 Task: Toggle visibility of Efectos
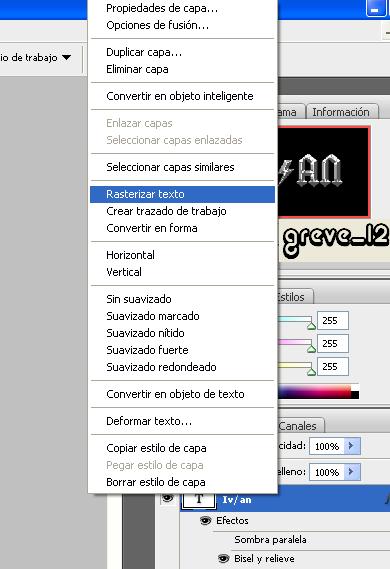205,521
